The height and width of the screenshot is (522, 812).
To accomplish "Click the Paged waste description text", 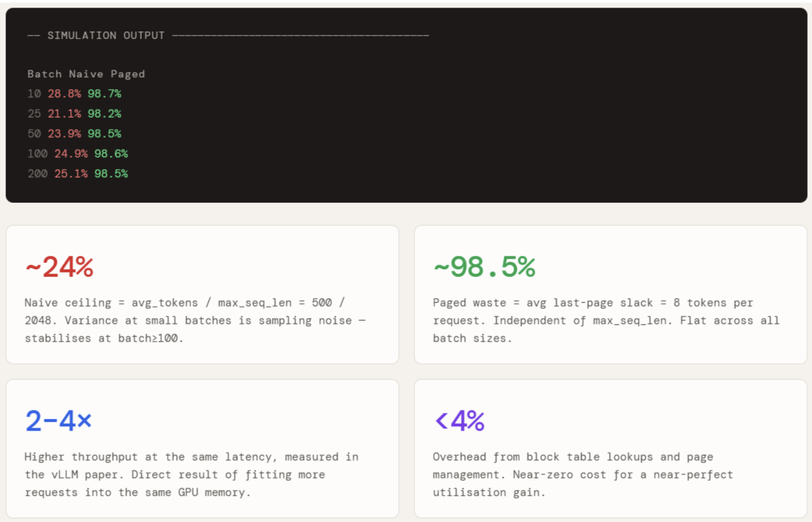I will (x=606, y=321).
